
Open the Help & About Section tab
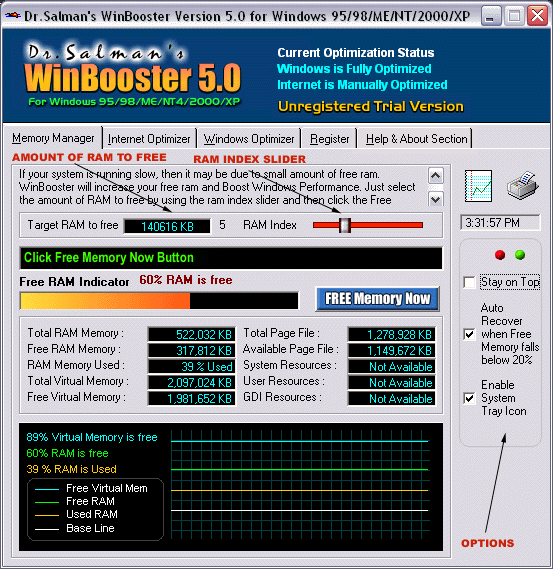[416, 139]
